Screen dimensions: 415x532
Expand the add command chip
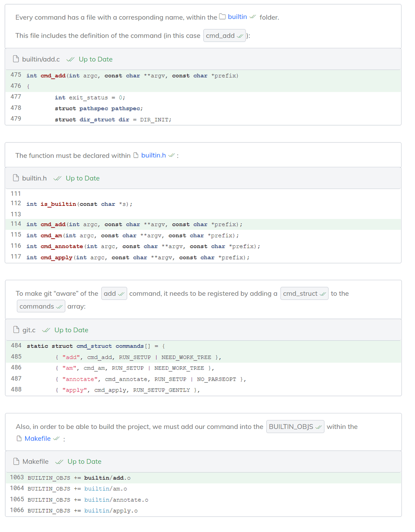click(114, 293)
